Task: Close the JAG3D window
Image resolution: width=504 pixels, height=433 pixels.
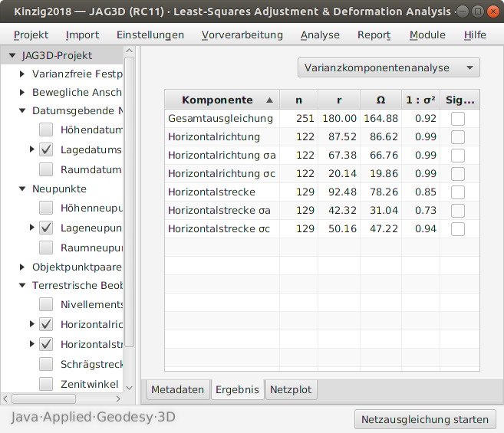Action: pos(491,12)
